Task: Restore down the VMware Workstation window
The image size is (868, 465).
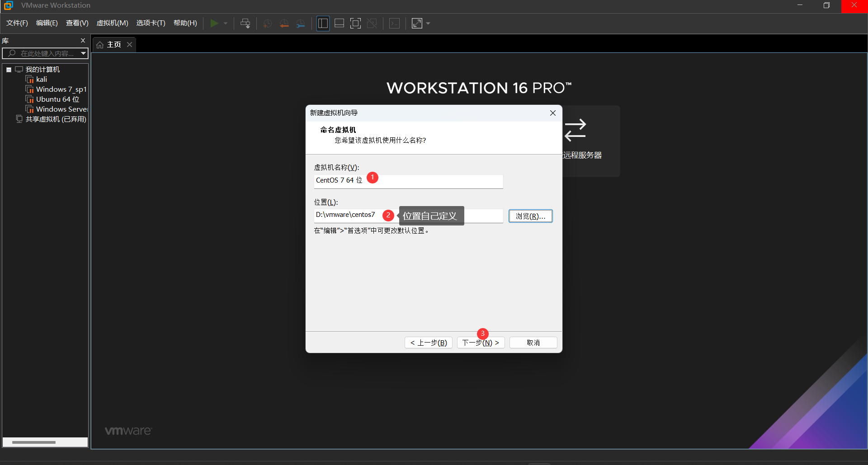Action: click(x=826, y=5)
